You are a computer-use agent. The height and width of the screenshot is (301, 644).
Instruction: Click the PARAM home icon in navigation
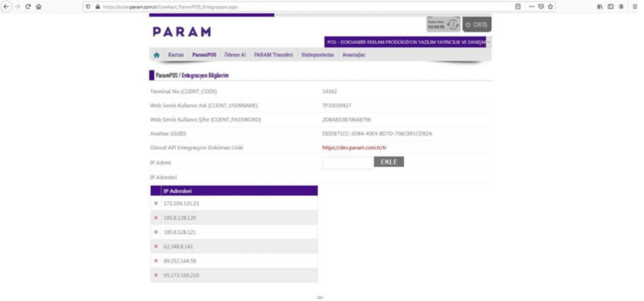coord(156,55)
